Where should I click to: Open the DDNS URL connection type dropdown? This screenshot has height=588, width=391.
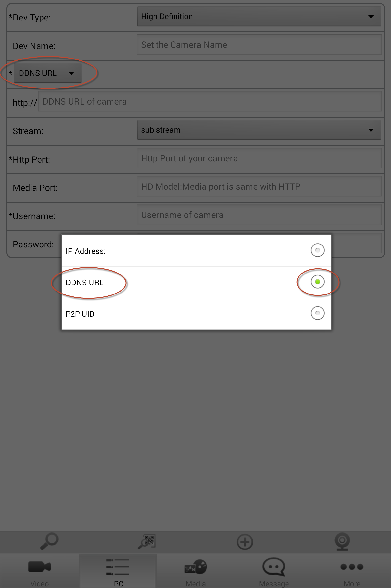pos(48,73)
